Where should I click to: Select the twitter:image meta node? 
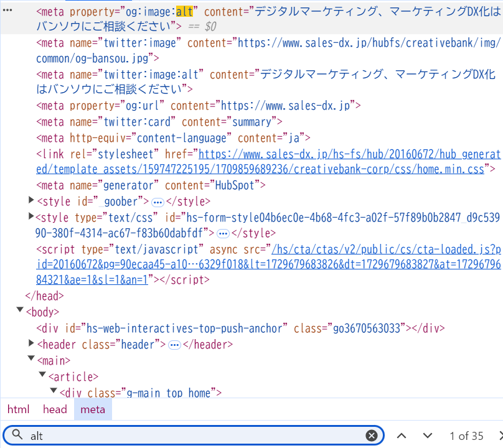pyautogui.click(x=268, y=50)
